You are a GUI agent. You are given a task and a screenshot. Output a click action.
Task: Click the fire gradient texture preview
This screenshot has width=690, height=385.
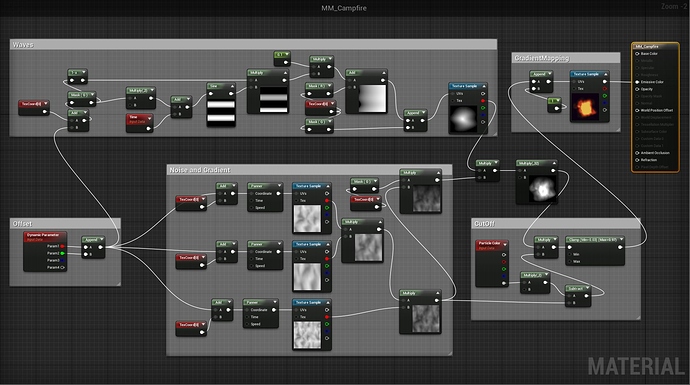(x=584, y=107)
